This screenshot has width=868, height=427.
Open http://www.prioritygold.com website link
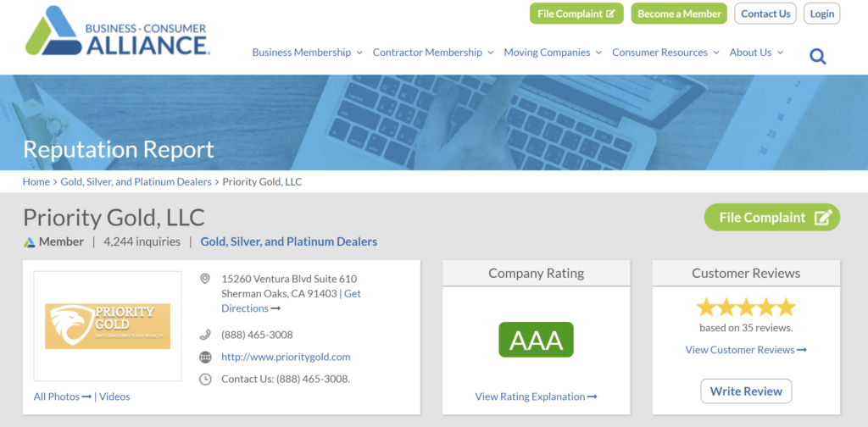[x=286, y=357]
